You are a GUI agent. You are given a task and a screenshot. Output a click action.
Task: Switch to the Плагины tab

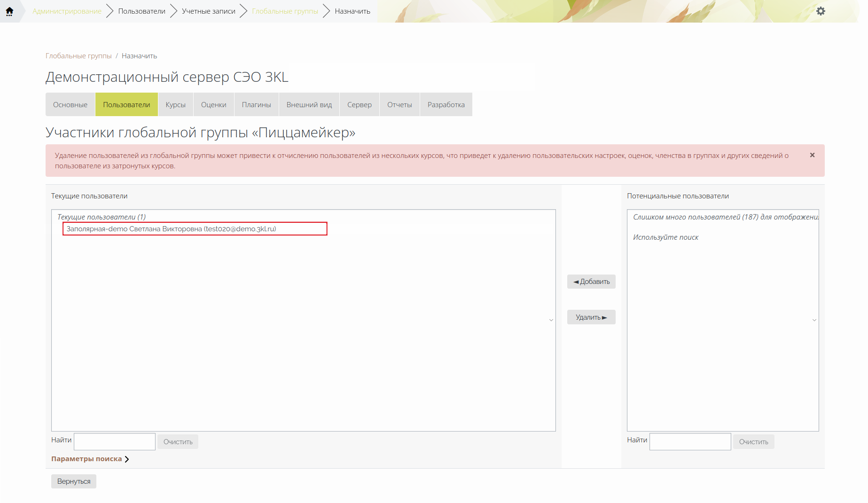pyautogui.click(x=257, y=104)
